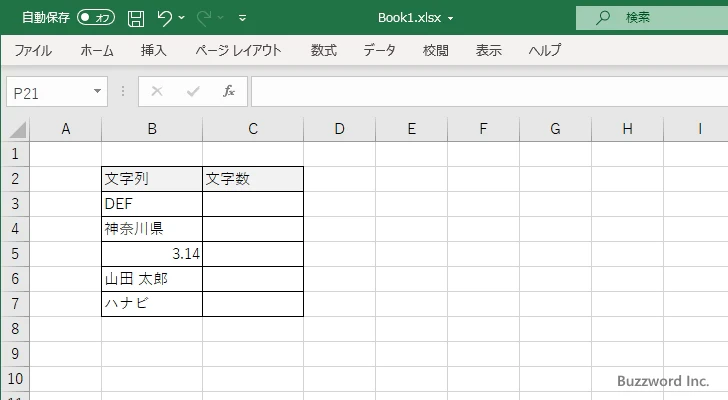Click the Save icon in title bar

pos(136,18)
